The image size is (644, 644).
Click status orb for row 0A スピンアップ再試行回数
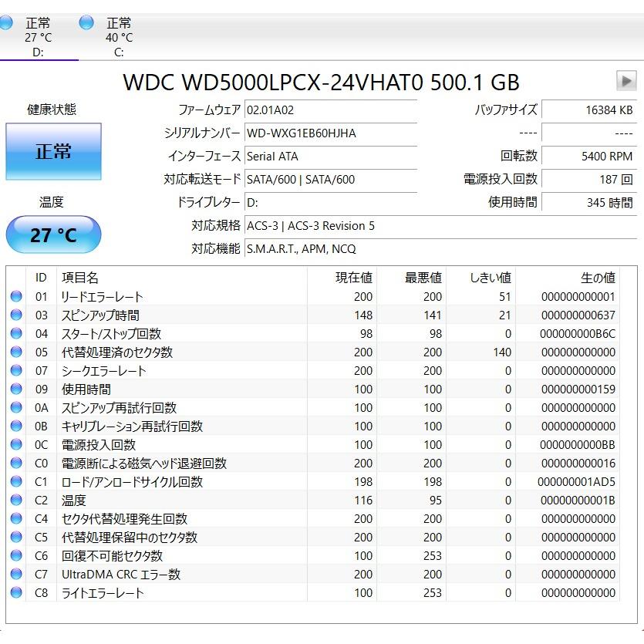tap(16, 407)
